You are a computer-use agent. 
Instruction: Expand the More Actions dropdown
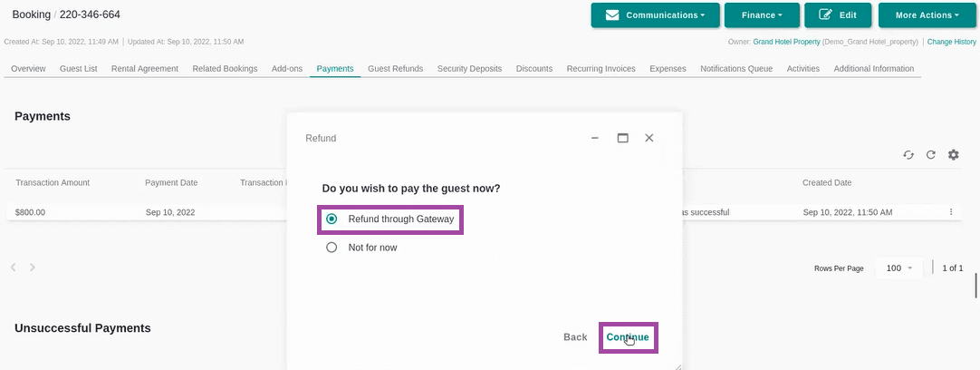pos(927,15)
